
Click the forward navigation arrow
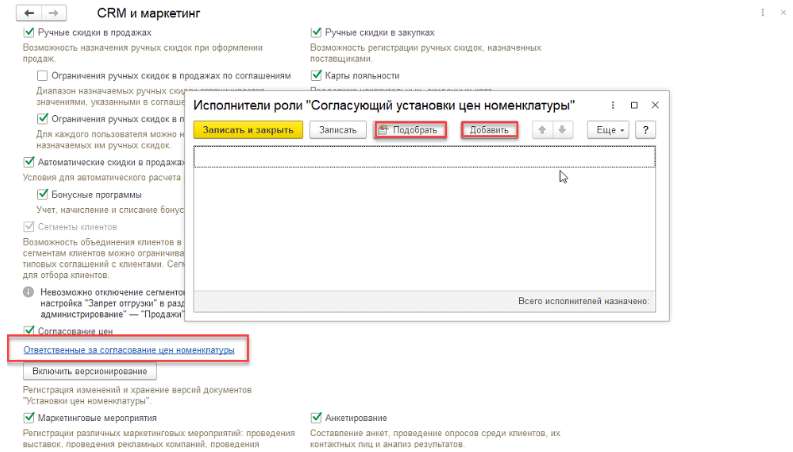click(52, 13)
